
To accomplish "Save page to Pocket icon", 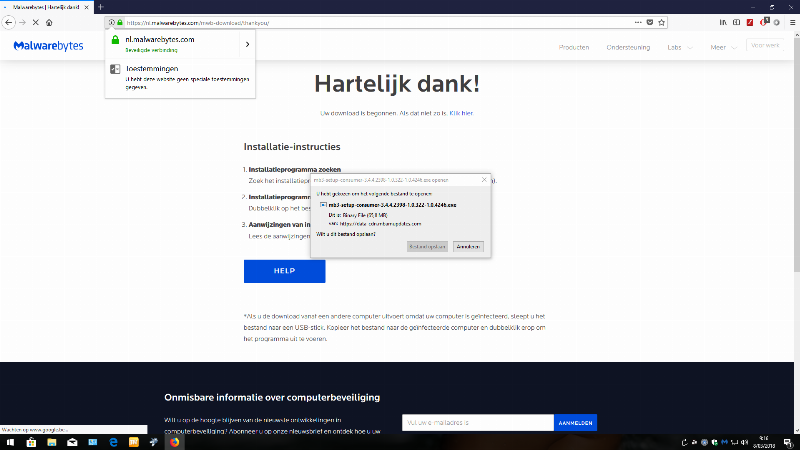I will click(x=650, y=22).
